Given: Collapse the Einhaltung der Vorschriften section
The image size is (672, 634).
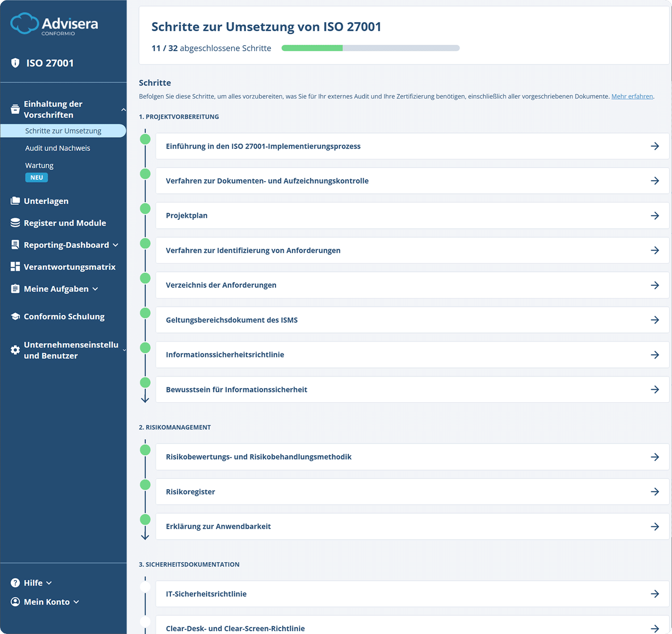Looking at the screenshot, I should 123,109.
